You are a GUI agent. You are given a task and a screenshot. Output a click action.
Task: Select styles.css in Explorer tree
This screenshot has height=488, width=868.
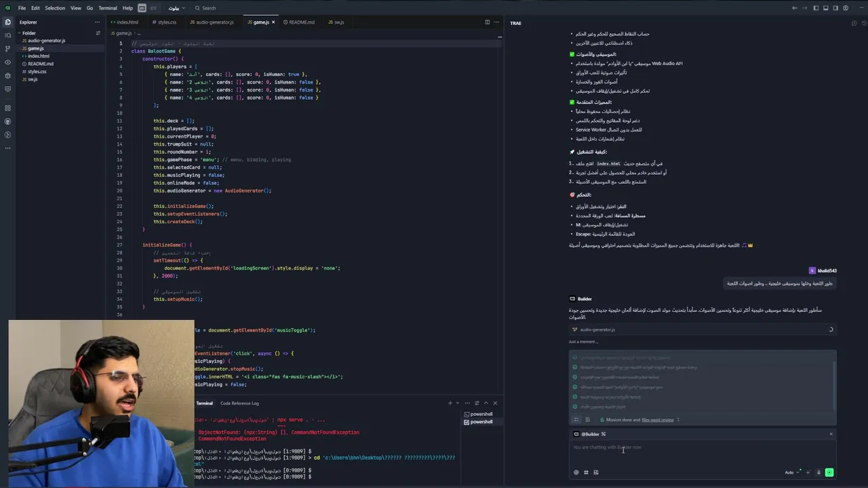coord(37,71)
